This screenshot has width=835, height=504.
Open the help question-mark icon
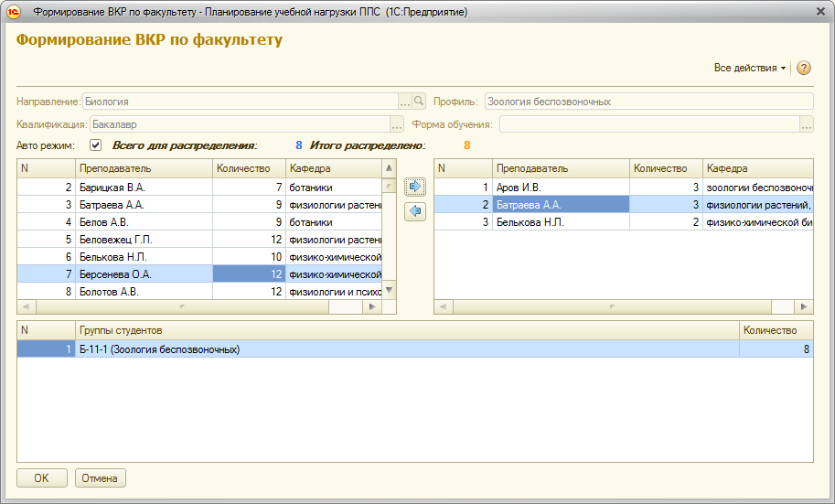pyautogui.click(x=804, y=68)
